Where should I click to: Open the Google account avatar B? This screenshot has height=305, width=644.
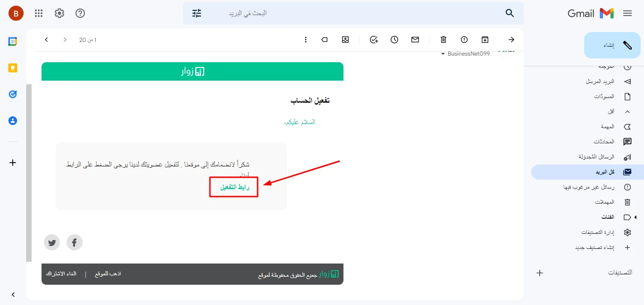tap(16, 13)
